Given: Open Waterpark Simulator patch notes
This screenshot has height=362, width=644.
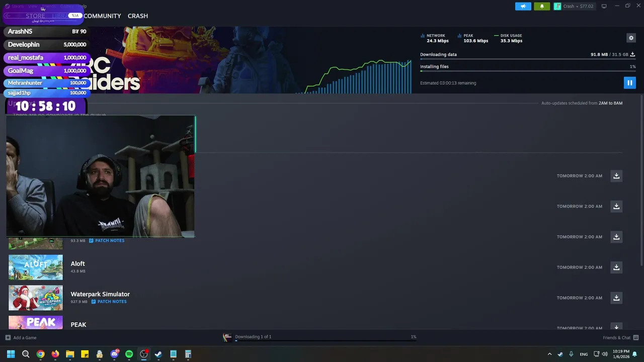Looking at the screenshot, I should coord(109,302).
